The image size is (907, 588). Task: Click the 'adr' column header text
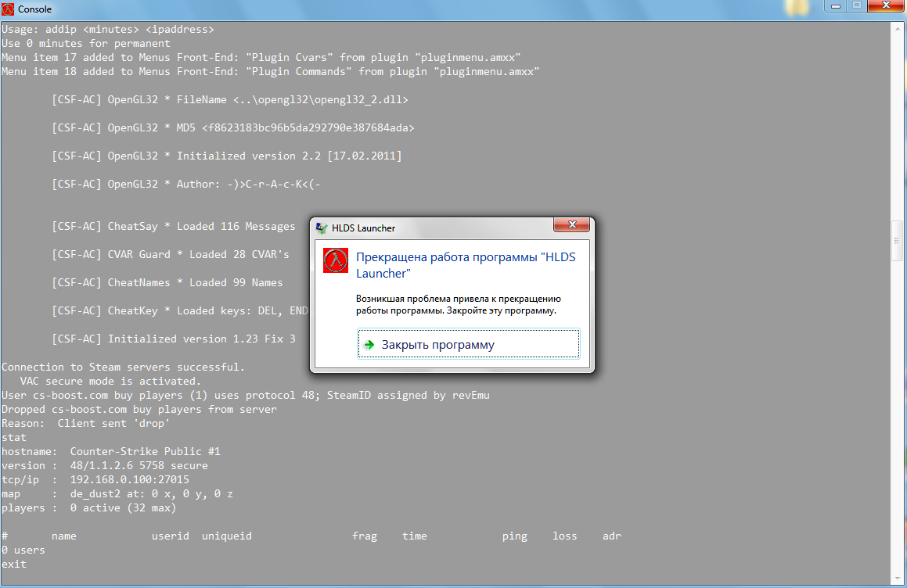pyautogui.click(x=612, y=536)
